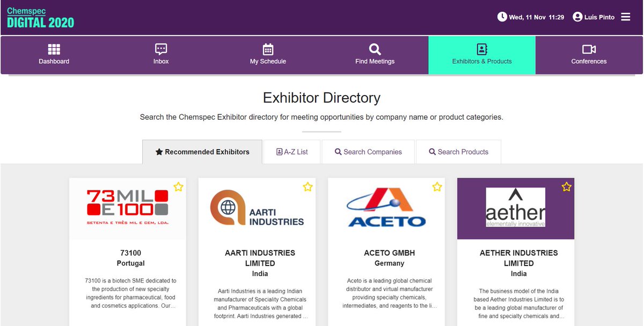
Task: Open the Search Companies tab label
Action: tap(372, 152)
